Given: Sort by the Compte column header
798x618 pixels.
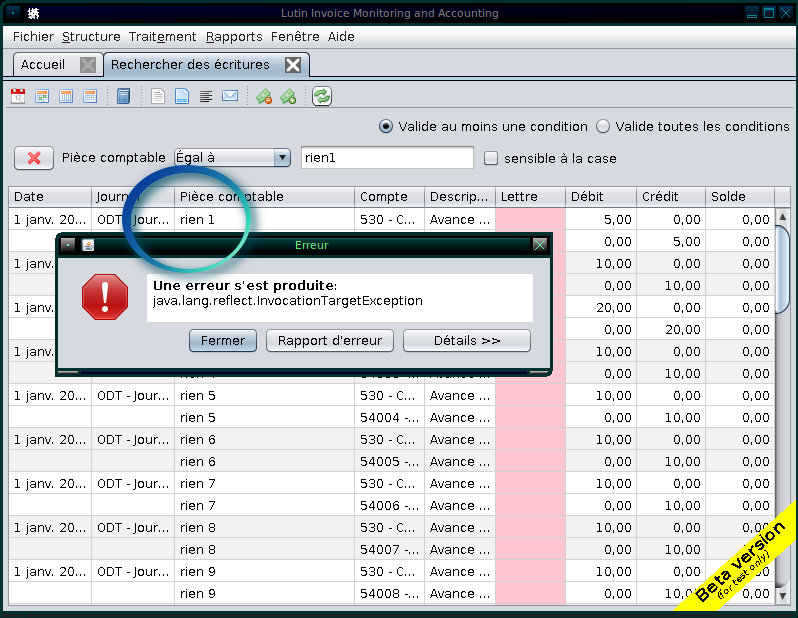Looking at the screenshot, I should coord(389,196).
